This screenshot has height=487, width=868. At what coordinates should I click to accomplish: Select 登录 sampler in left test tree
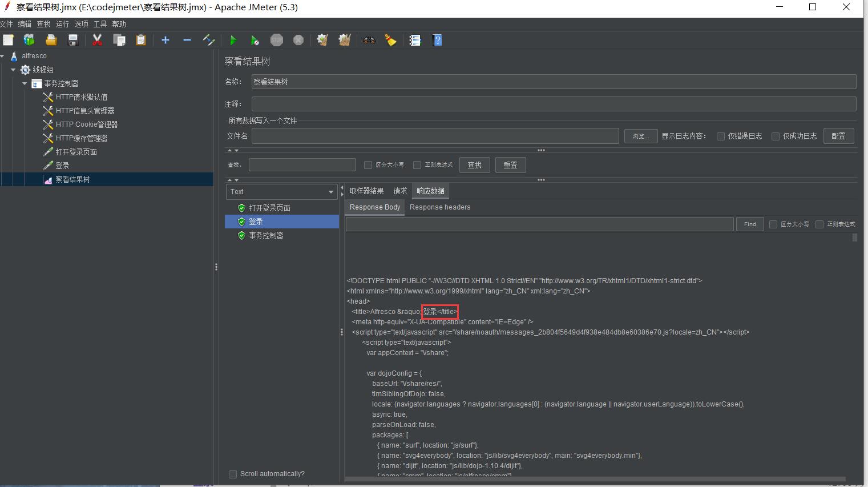(x=62, y=166)
